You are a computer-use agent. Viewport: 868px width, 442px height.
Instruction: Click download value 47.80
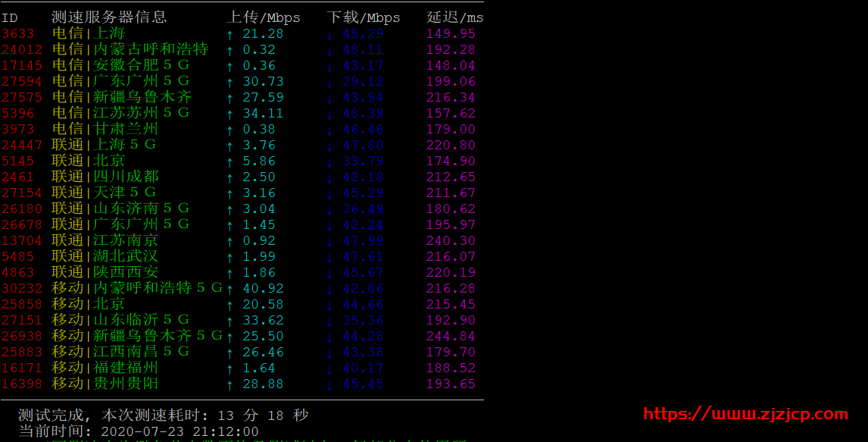pyautogui.click(x=363, y=146)
